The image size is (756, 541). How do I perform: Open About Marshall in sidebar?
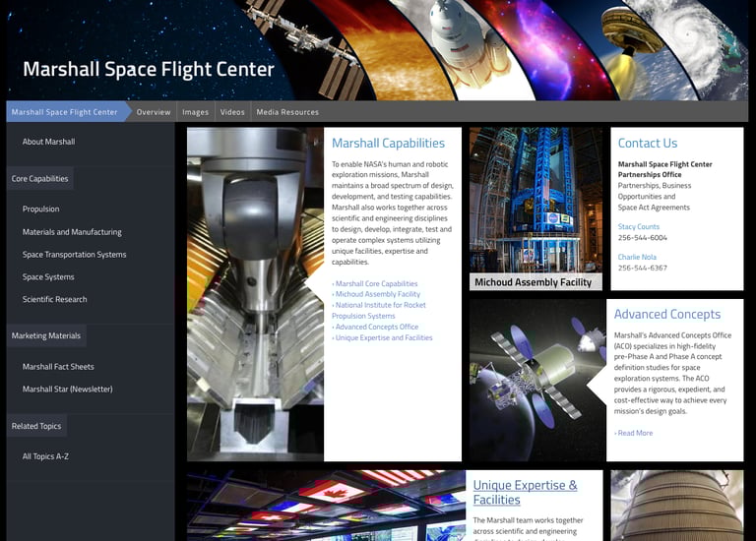click(48, 142)
